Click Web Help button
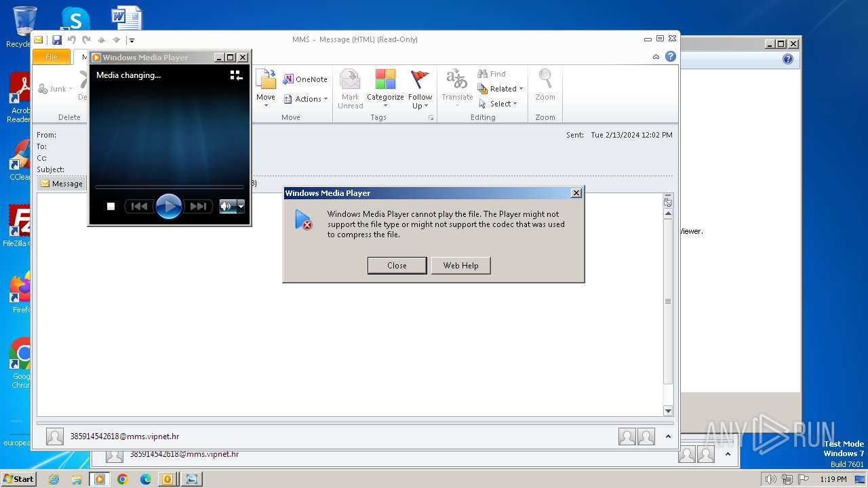868x488 pixels. point(460,266)
